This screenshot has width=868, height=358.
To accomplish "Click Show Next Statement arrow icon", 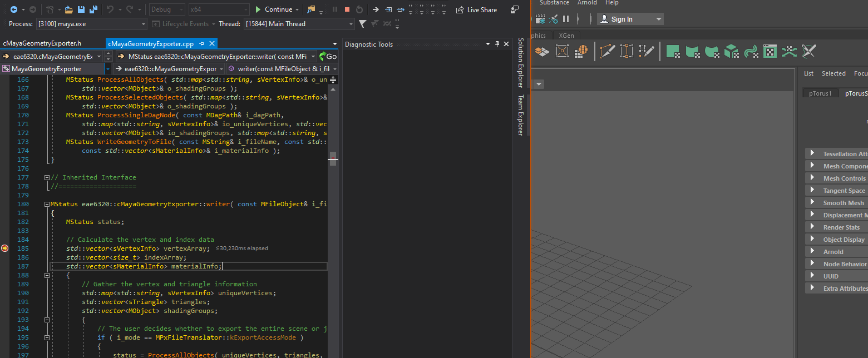I will (x=376, y=9).
